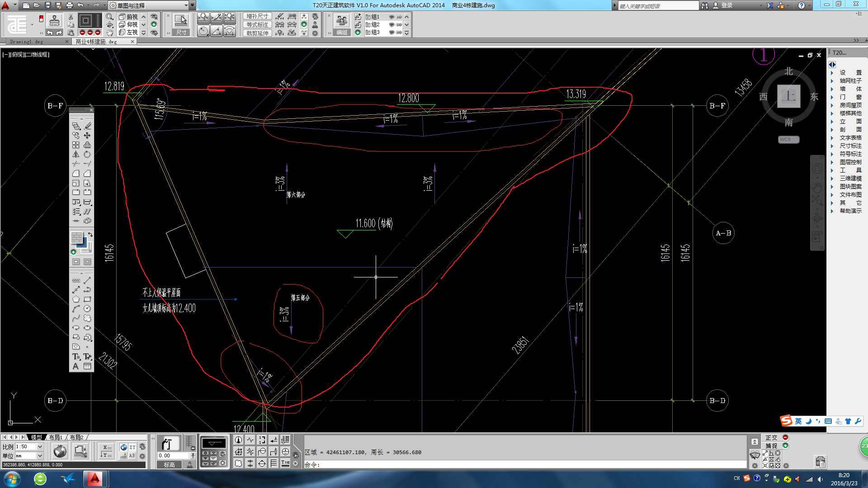Click the Save icon in quick access bar
Viewport: 868px width, 488px height.
(48, 5)
